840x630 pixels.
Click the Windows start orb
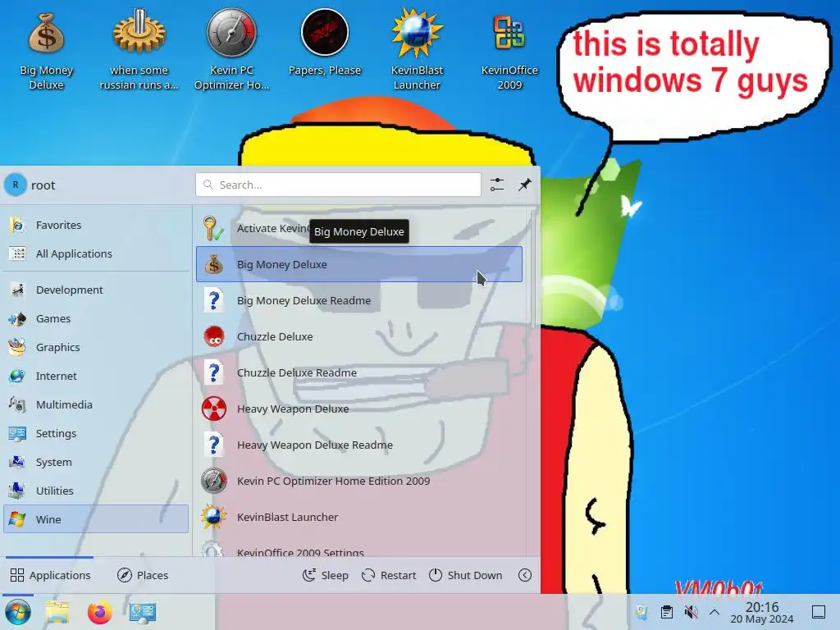pyautogui.click(x=18, y=612)
